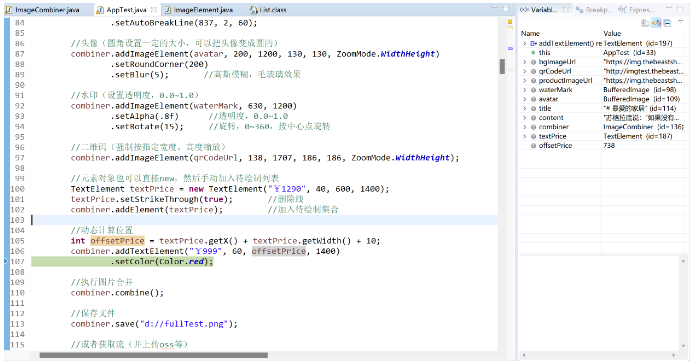Minimize the editor area
The width and height of the screenshot is (694, 364).
(x=495, y=8)
